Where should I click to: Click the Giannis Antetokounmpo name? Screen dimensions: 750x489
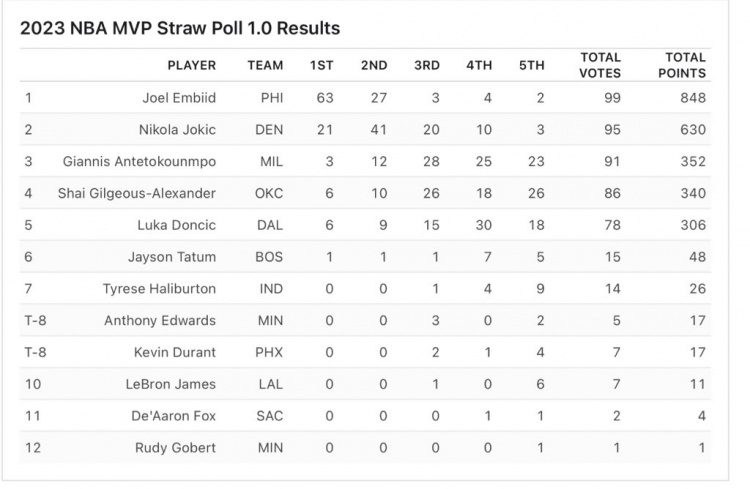point(139,162)
